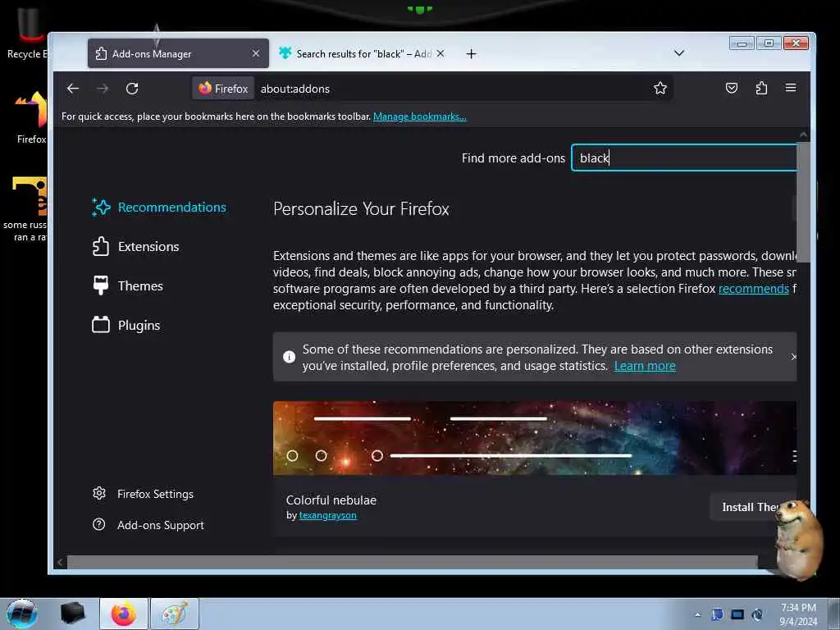Dismiss the personalized recommendations notice
Viewport: 840px width, 630px height.
[793, 357]
